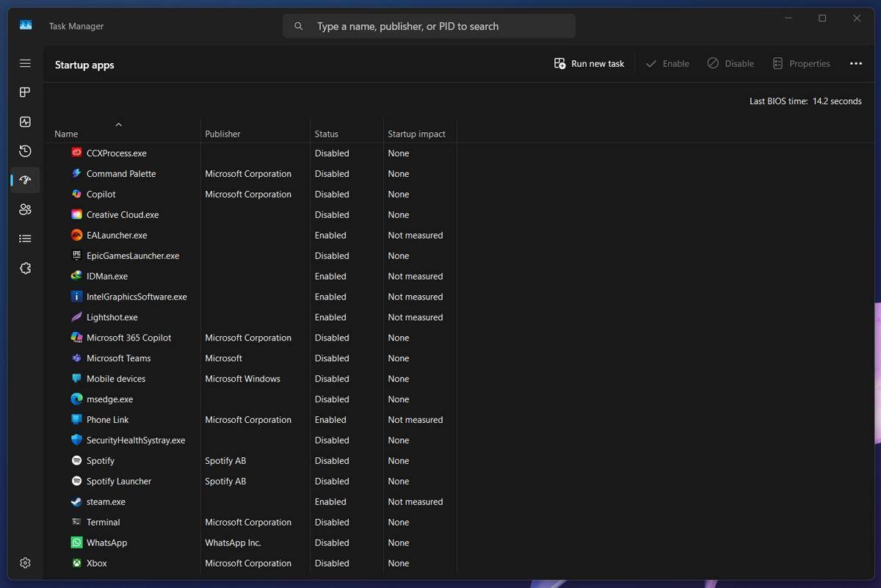Screen dimensions: 881x588
Task: Click Spotify name in the list
Action: (x=101, y=461)
